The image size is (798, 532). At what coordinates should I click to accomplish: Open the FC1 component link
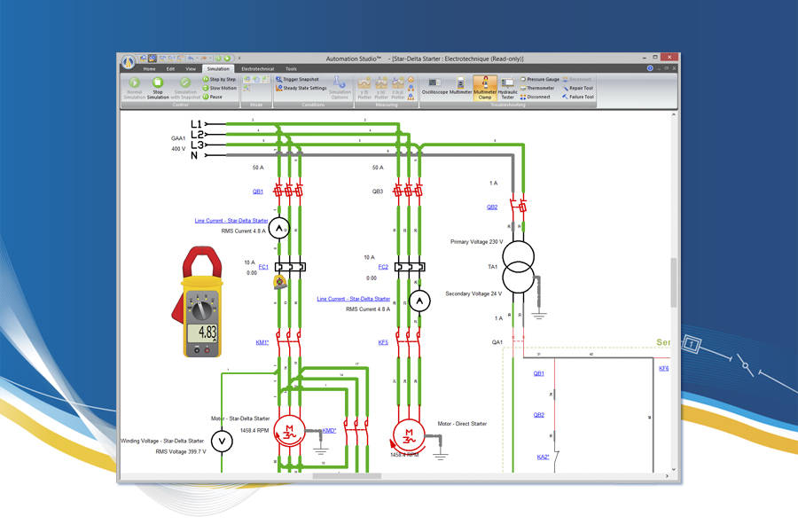pos(263,267)
